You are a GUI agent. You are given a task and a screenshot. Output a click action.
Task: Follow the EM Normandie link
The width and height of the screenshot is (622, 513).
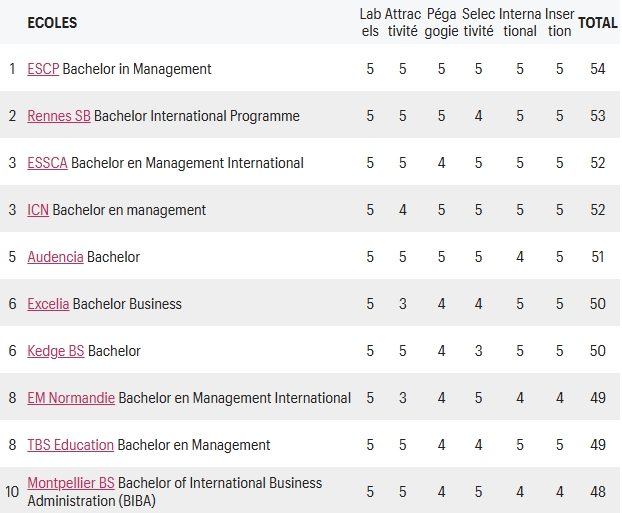point(71,398)
